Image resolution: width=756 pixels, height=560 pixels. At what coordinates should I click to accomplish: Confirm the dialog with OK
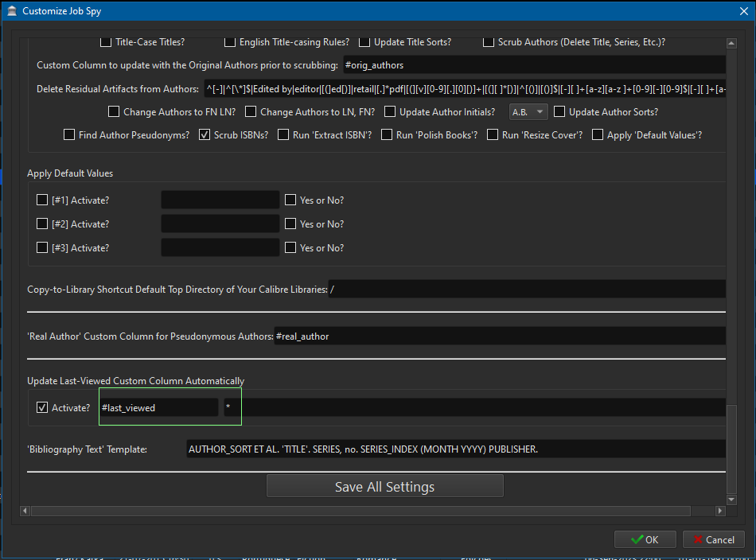click(x=645, y=540)
